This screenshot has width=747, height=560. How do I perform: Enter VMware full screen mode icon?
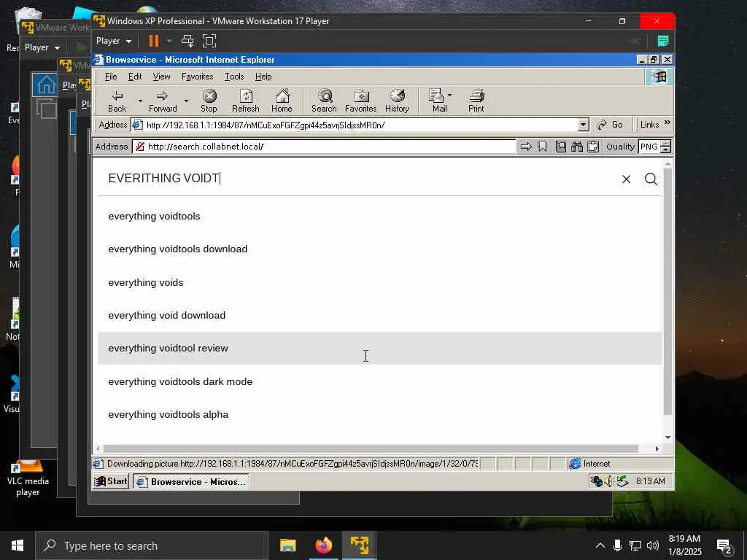click(209, 41)
